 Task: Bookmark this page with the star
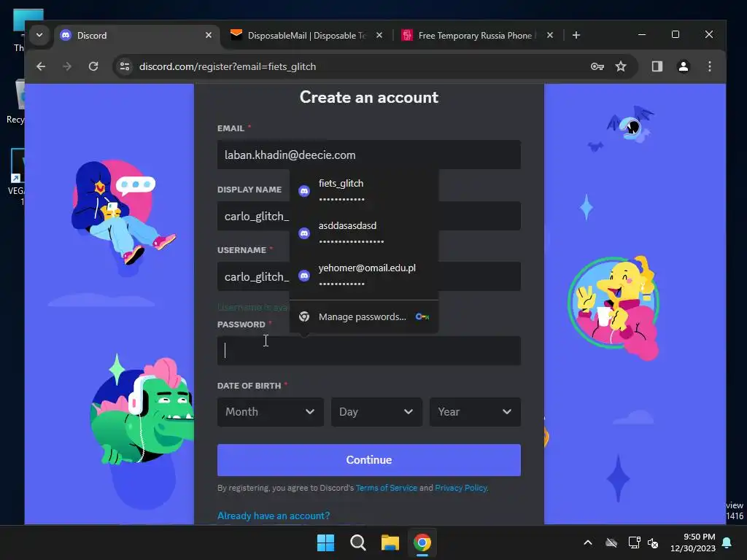621,66
